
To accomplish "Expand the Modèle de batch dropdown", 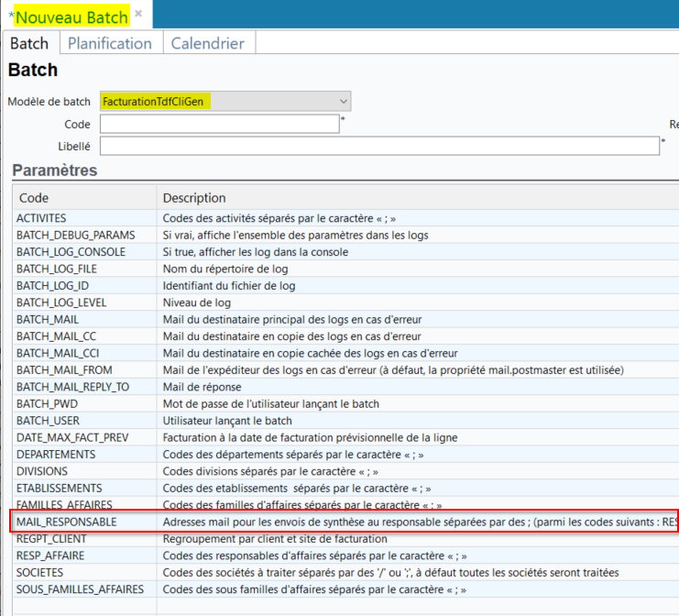I will (344, 101).
